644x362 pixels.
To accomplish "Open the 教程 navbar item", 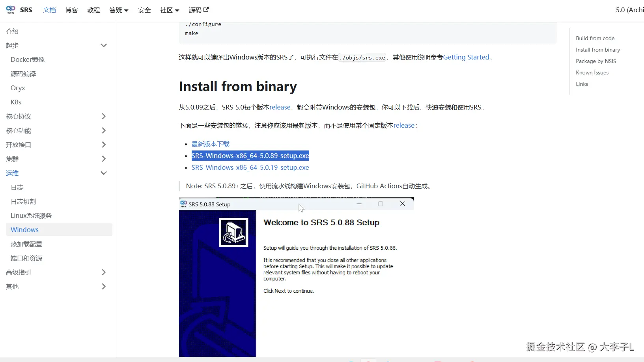I will tap(93, 10).
